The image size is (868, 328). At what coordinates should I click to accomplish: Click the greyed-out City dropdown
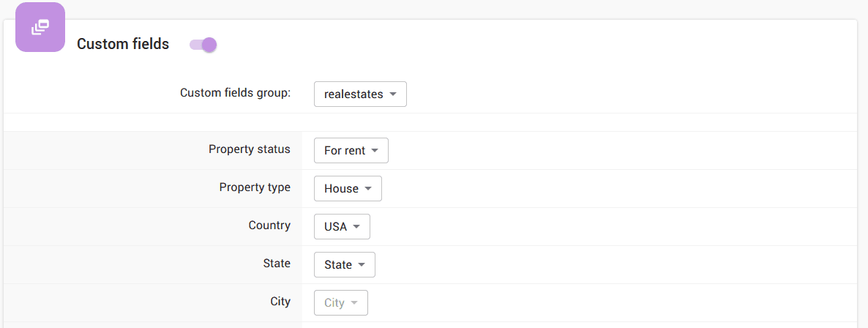click(x=340, y=303)
